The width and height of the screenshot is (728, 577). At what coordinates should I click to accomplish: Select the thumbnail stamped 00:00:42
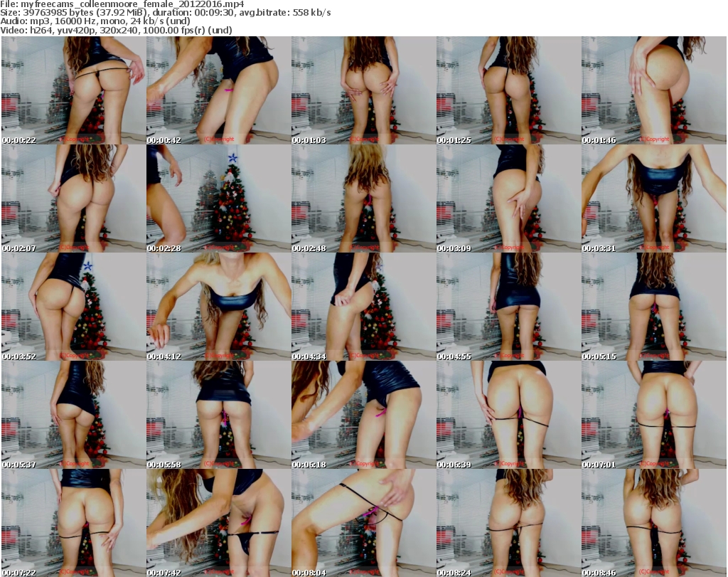[219, 90]
